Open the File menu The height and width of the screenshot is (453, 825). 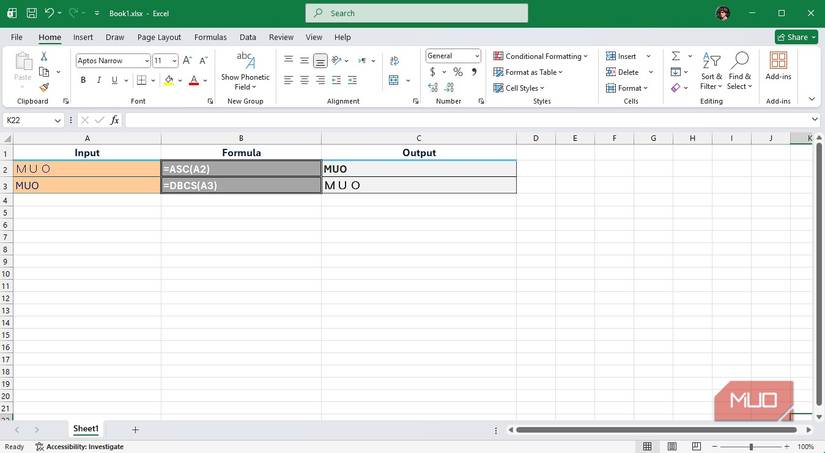tap(17, 37)
